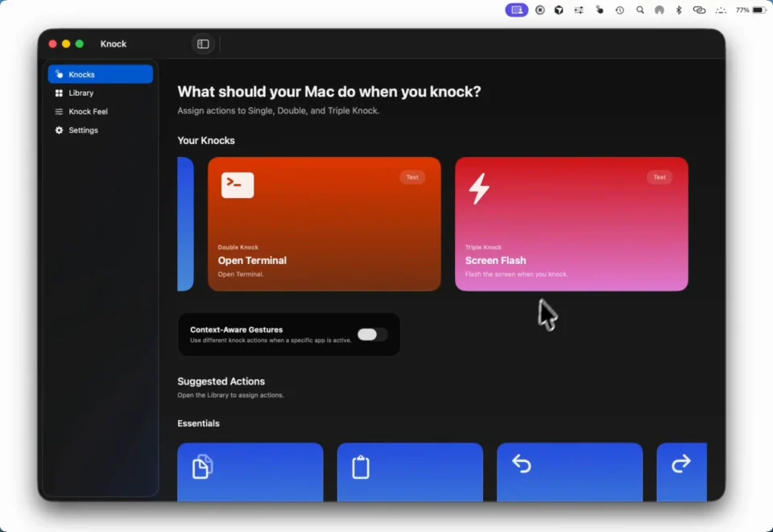Click the 'Essentials' category heading
The height and width of the screenshot is (532, 773).
click(x=198, y=423)
